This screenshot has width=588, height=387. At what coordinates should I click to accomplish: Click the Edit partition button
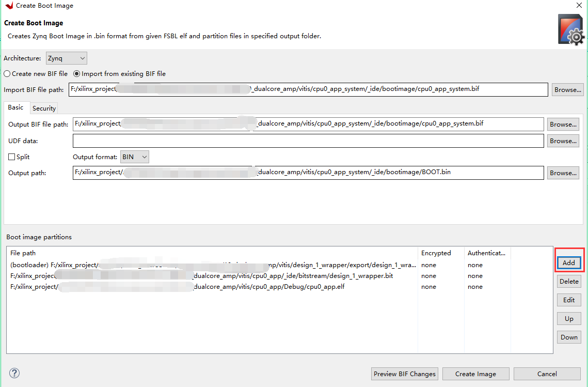[569, 300]
